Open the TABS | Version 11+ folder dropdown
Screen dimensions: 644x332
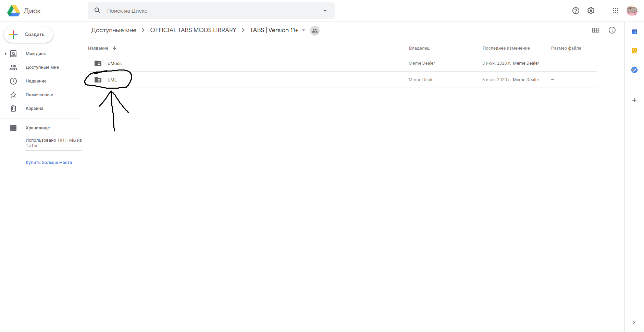coord(304,30)
